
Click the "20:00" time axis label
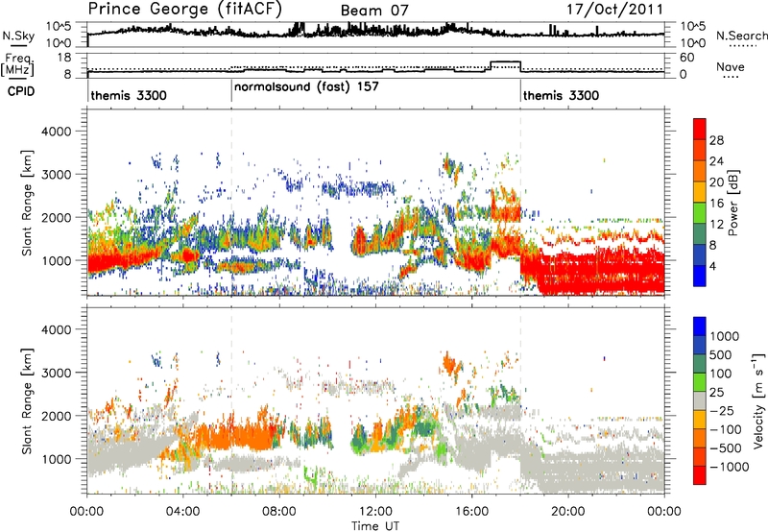click(x=567, y=512)
